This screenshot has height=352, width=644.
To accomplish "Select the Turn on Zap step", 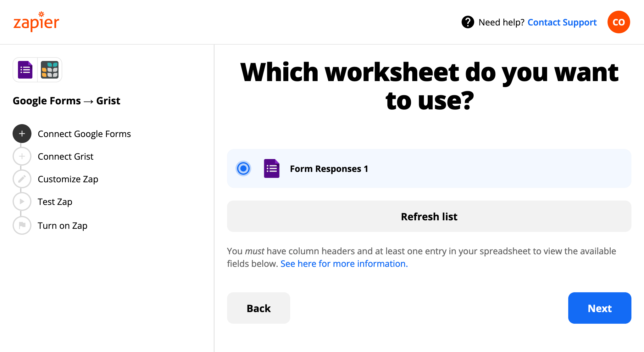I will (x=62, y=225).
